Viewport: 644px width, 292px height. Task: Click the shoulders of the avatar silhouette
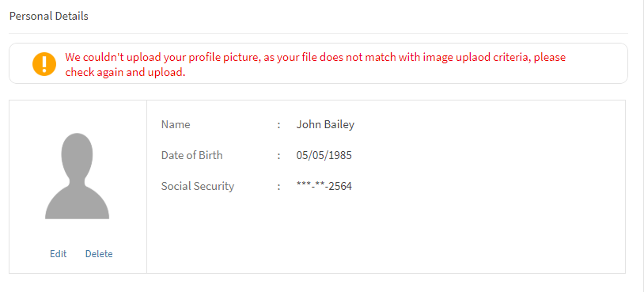pyautogui.click(x=78, y=202)
